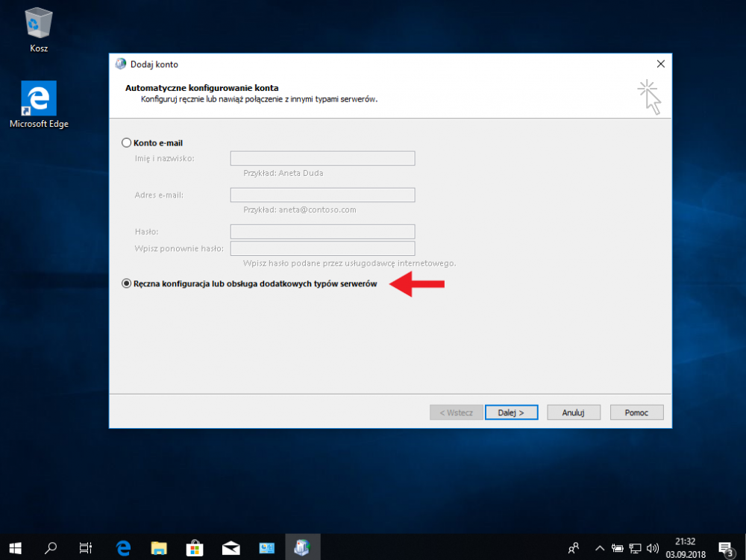This screenshot has width=746, height=560.
Task: Open Task View on the taskbar
Action: point(86,548)
